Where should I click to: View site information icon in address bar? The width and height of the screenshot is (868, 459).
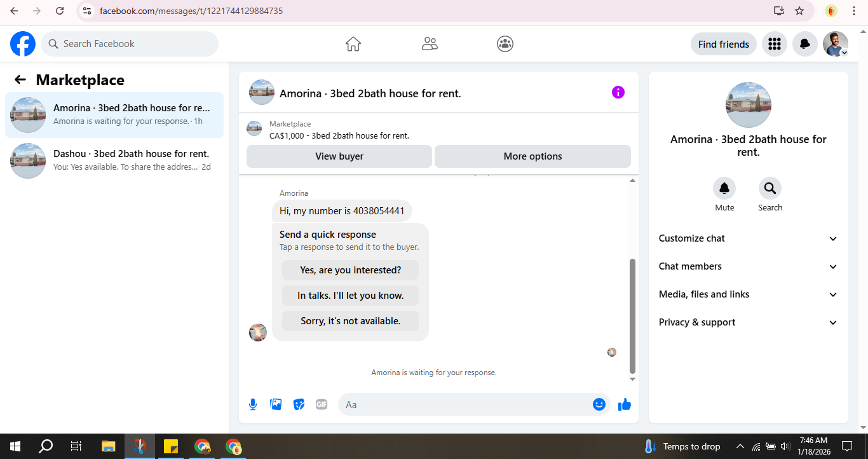click(88, 11)
